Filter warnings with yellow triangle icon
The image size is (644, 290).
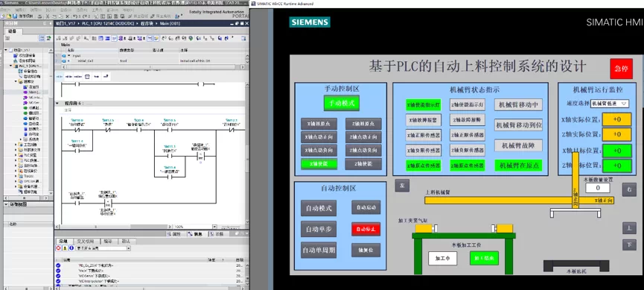click(x=65, y=248)
